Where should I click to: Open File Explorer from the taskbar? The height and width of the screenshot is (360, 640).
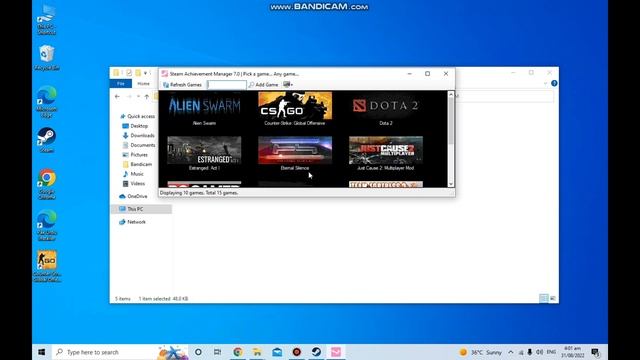pyautogui.click(x=257, y=352)
